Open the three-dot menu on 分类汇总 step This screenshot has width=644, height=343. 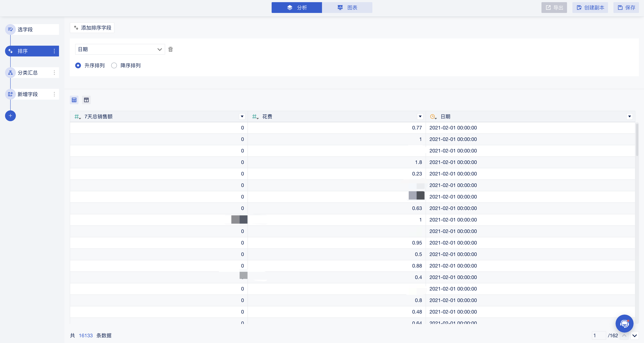54,73
